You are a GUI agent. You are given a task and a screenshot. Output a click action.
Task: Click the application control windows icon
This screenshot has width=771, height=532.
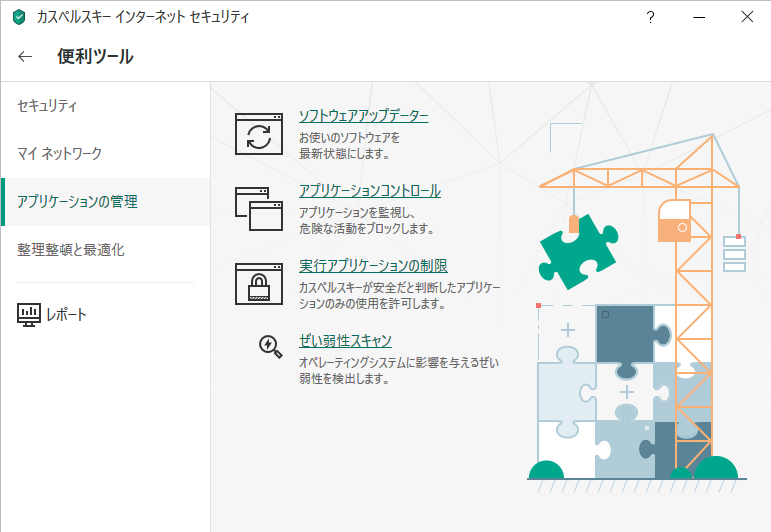[259, 209]
